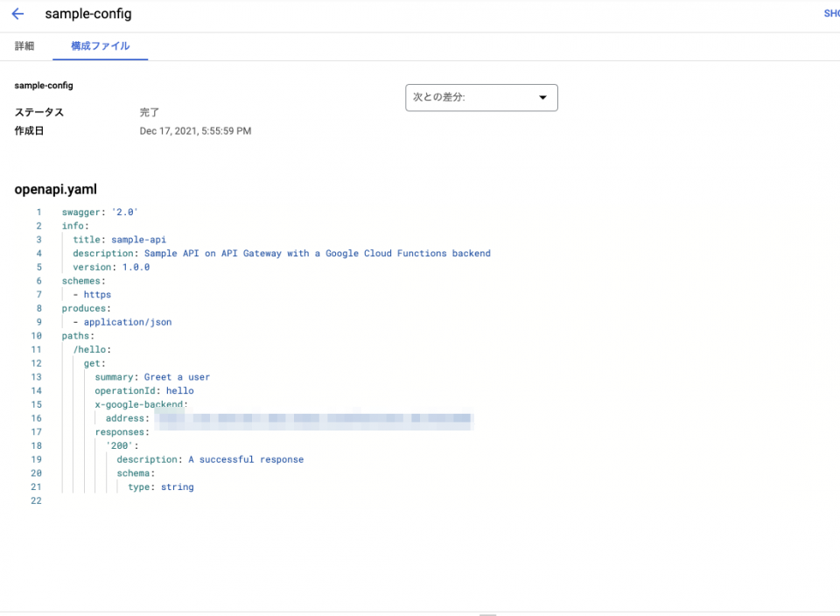This screenshot has width=840, height=616.
Task: Select the - https scheme entry
Action: (97, 294)
